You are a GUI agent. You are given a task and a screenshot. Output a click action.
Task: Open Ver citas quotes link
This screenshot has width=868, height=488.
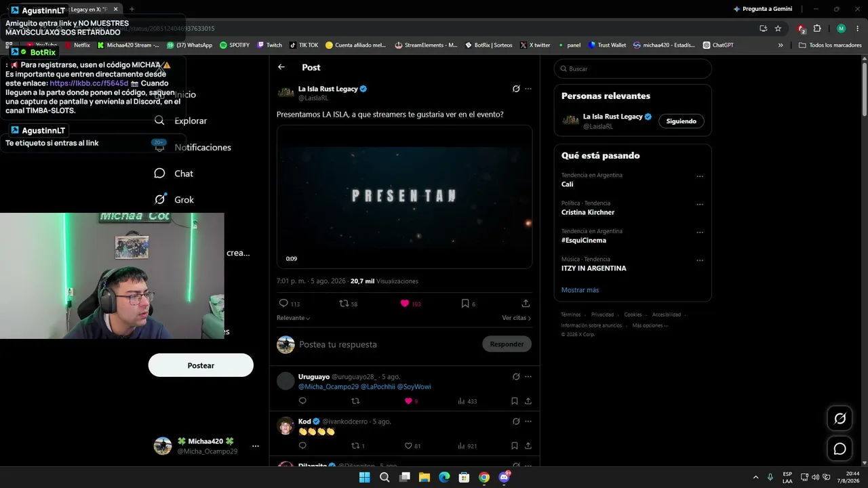click(x=517, y=318)
